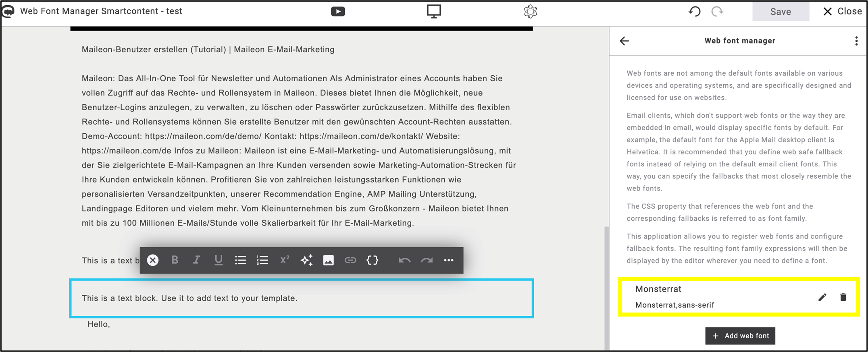Image resolution: width=868 pixels, height=352 pixels.
Task: Open Web font manager three-dot menu
Action: [856, 41]
